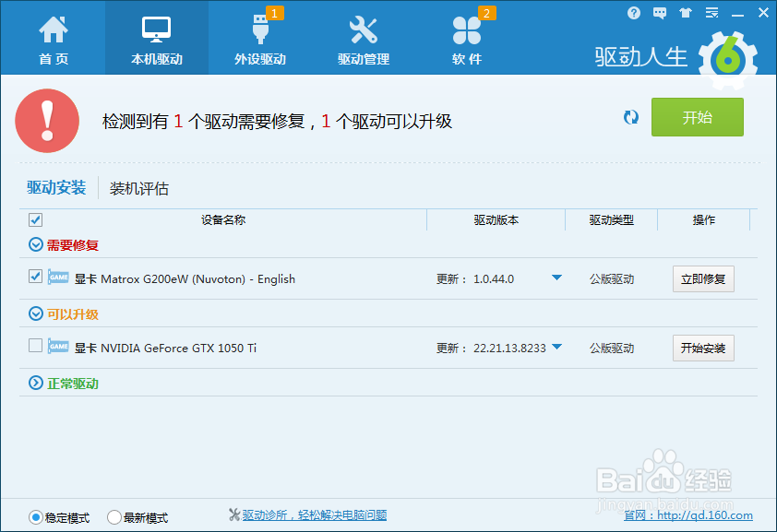Screen dimensions: 777x532
Task: Click the Matrox graphics card device icon
Action: (58, 278)
